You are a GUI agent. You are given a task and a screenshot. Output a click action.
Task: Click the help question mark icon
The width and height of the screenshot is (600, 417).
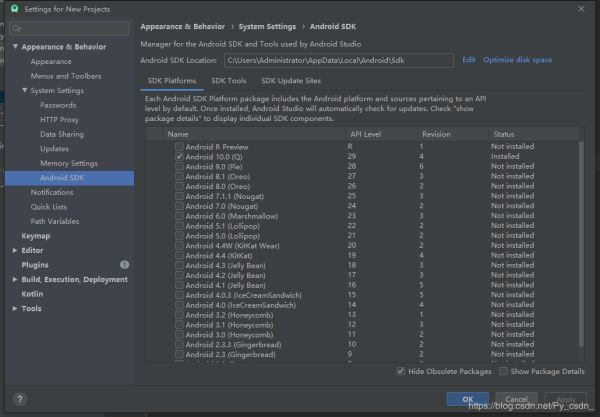pos(19,398)
